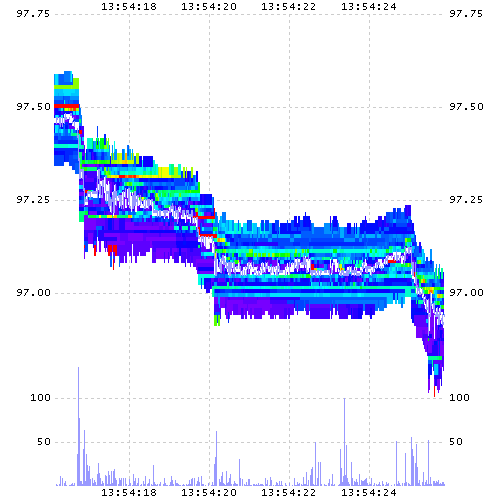Click the yellow band in the upper heatmap
This screenshot has height=500, width=500.
164,172
